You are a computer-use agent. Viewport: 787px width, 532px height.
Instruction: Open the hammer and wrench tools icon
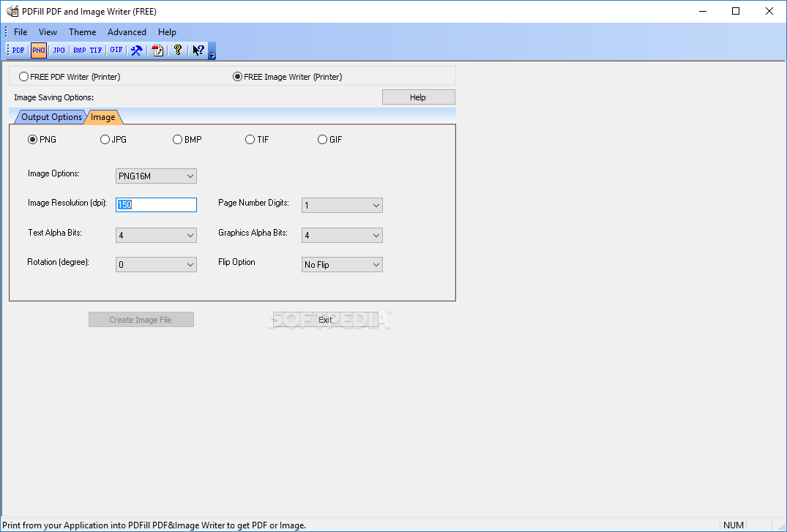(136, 50)
